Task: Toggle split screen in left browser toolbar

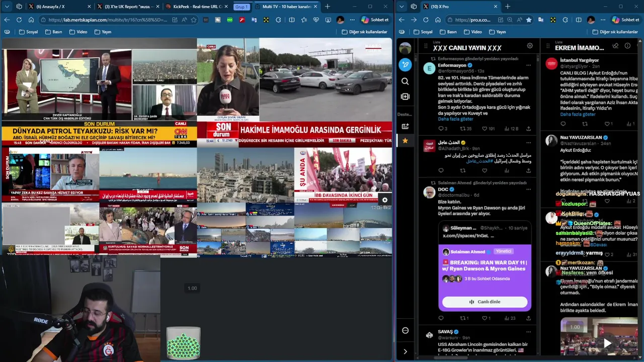Action: [x=292, y=20]
